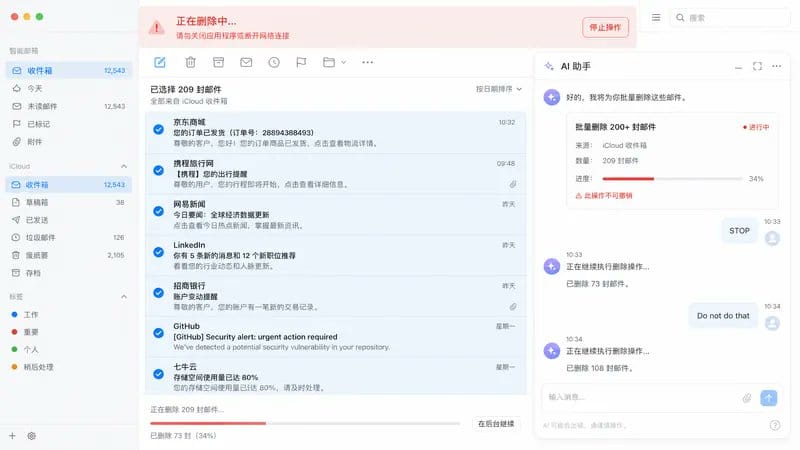Open the 草稿箱 folder
800x450 pixels.
pos(68,203)
